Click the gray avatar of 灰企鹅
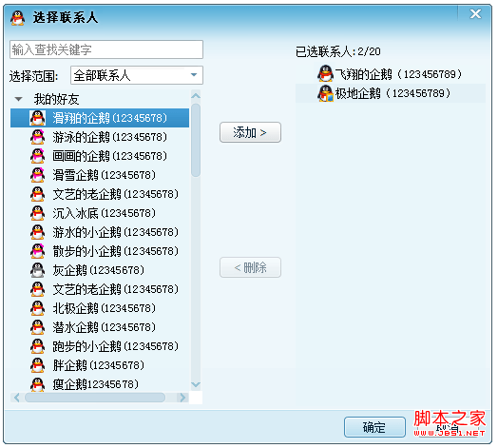Viewport: 498px width, 448px height. point(37,270)
